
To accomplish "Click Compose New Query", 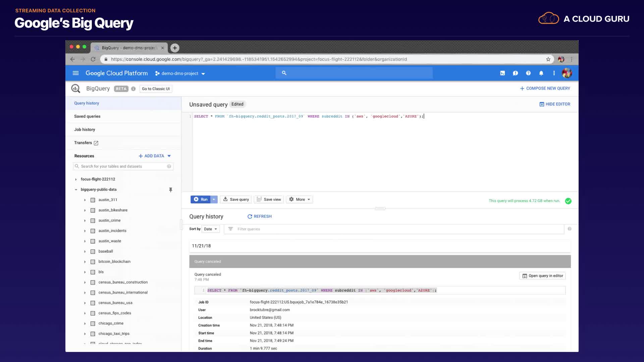I will click(545, 88).
